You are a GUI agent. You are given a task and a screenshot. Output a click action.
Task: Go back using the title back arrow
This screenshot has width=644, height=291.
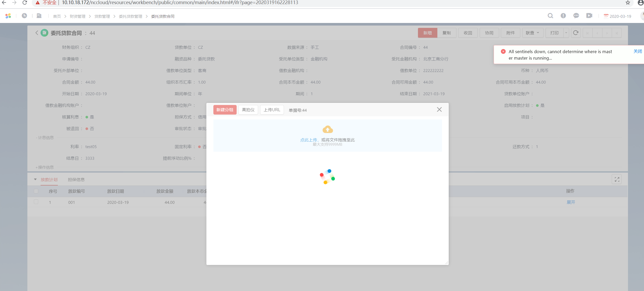coord(37,33)
